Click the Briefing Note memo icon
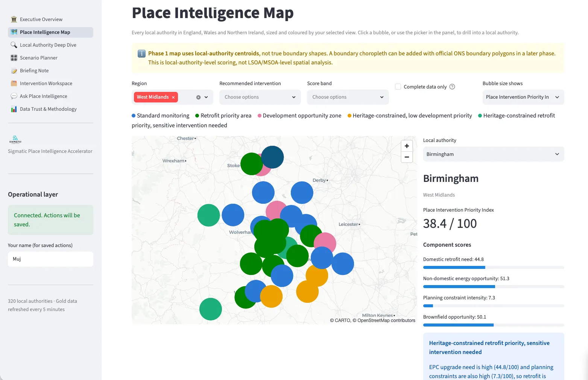This screenshot has height=380, width=588. (14, 70)
